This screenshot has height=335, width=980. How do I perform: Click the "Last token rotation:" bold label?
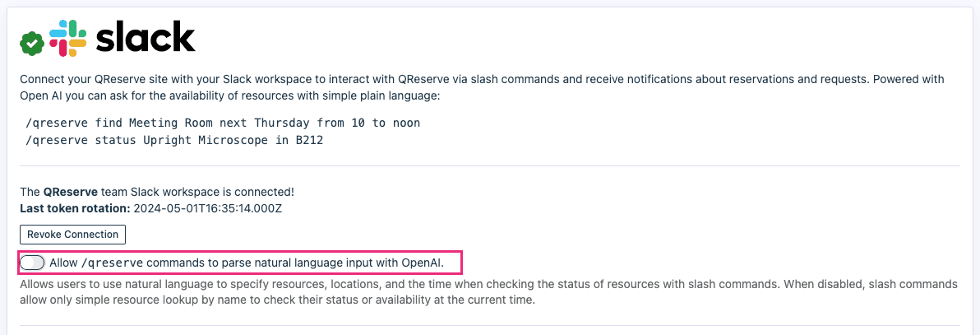click(x=75, y=208)
